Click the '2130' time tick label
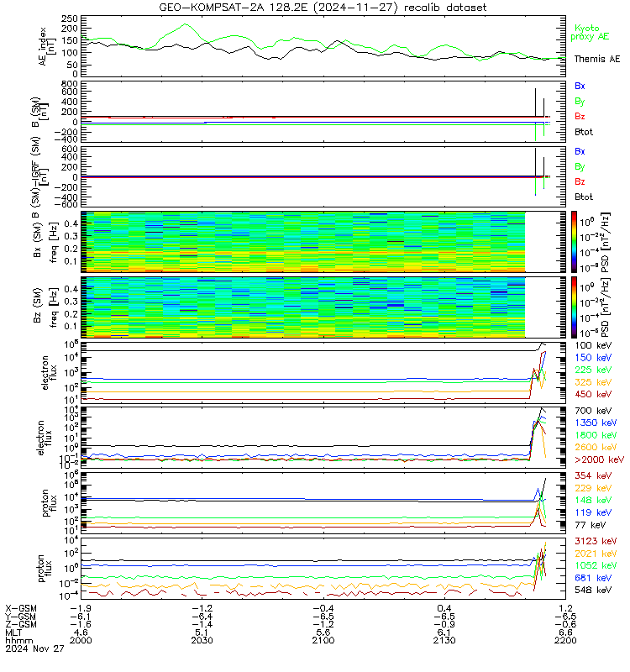 (x=444, y=640)
